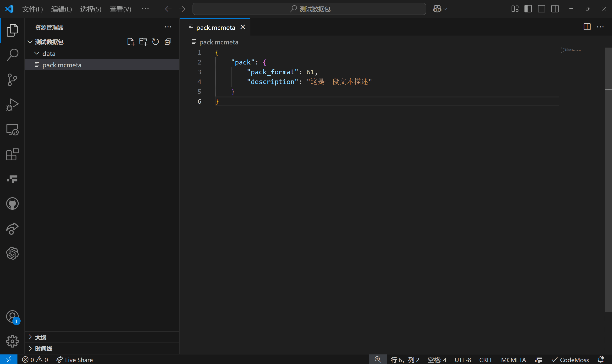This screenshot has height=364, width=612.
Task: Click CodeMoss status bar item
Action: (x=570, y=360)
